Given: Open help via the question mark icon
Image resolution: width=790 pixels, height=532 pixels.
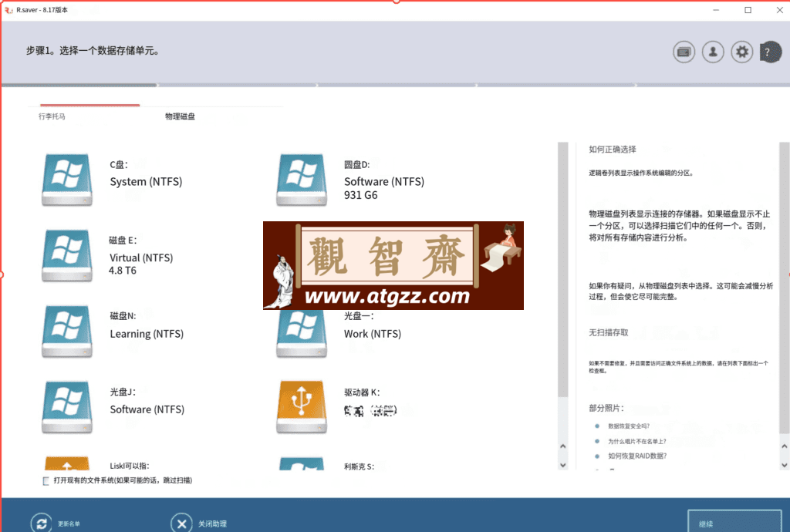Looking at the screenshot, I should tap(771, 52).
